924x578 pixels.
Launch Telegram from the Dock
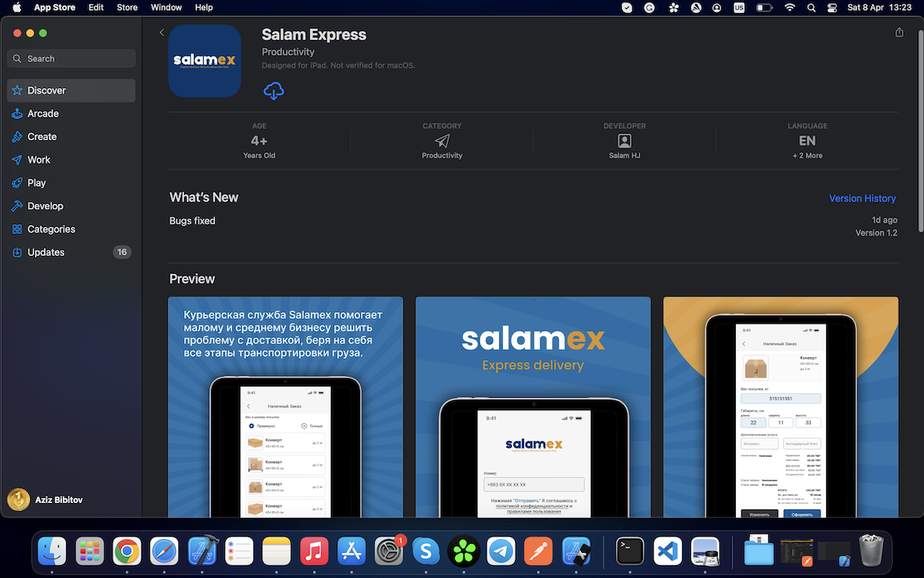coord(501,551)
